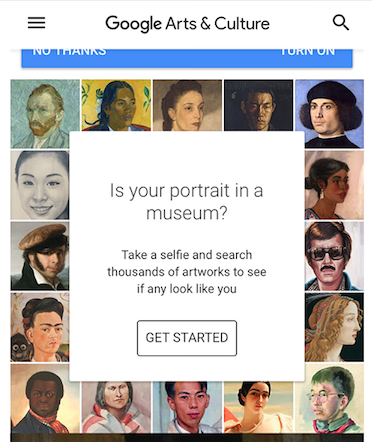Screen dimensions: 372x442
Task: Select the Google Arts & Culture title
Action: (187, 24)
